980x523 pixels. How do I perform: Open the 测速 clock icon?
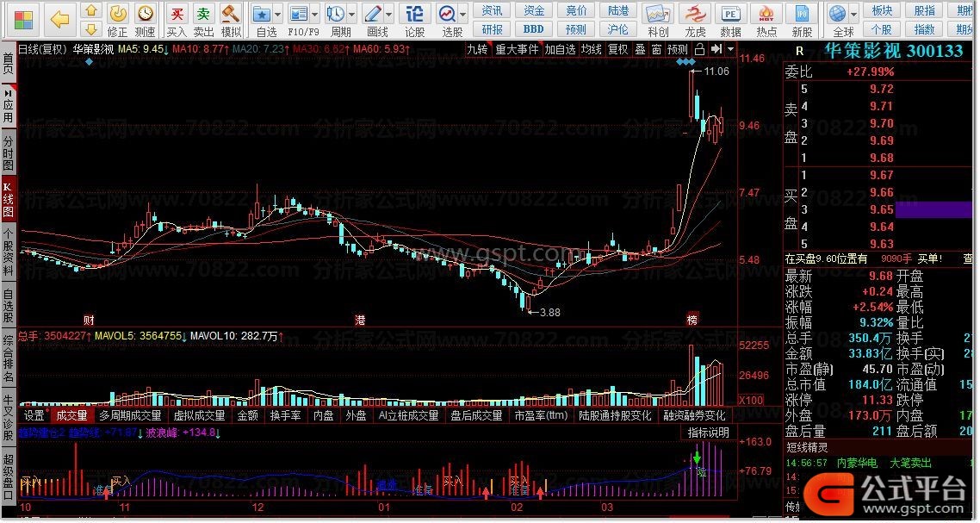point(145,20)
